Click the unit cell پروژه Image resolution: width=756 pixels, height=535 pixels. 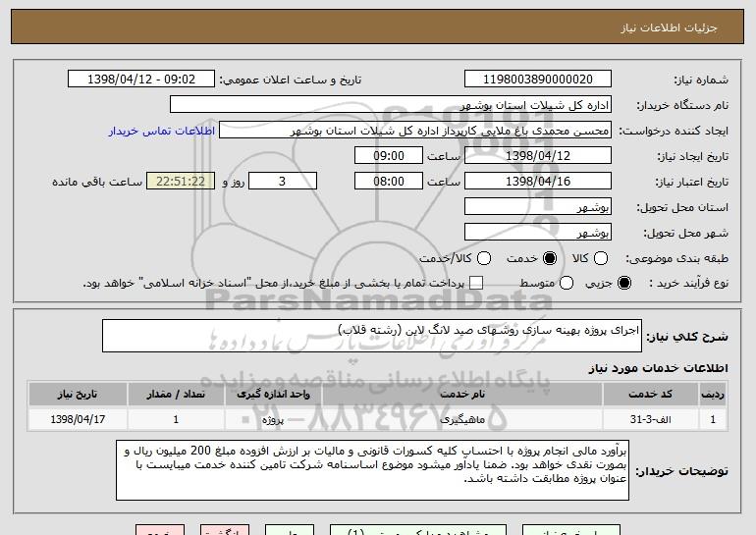coord(273,419)
